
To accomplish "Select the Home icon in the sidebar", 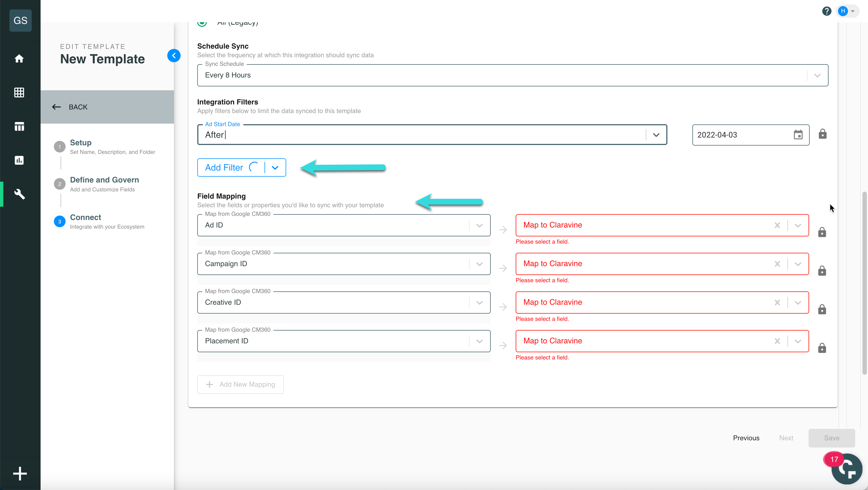I will (19, 59).
